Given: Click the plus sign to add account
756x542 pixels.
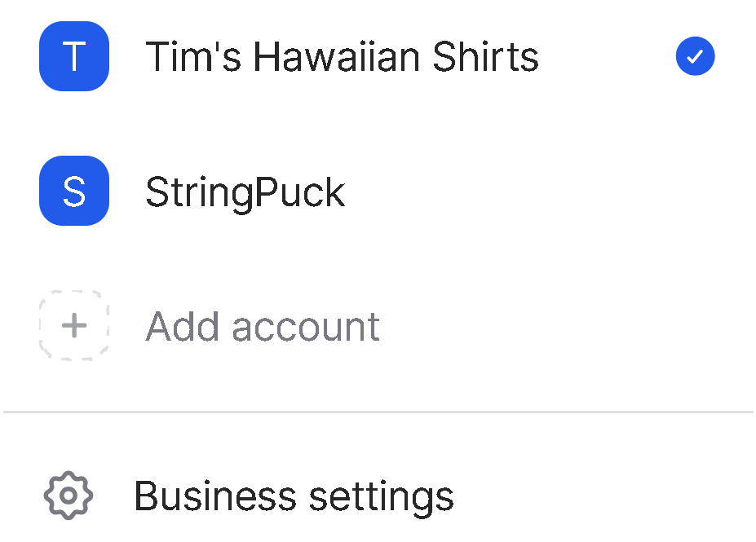Looking at the screenshot, I should tap(74, 326).
